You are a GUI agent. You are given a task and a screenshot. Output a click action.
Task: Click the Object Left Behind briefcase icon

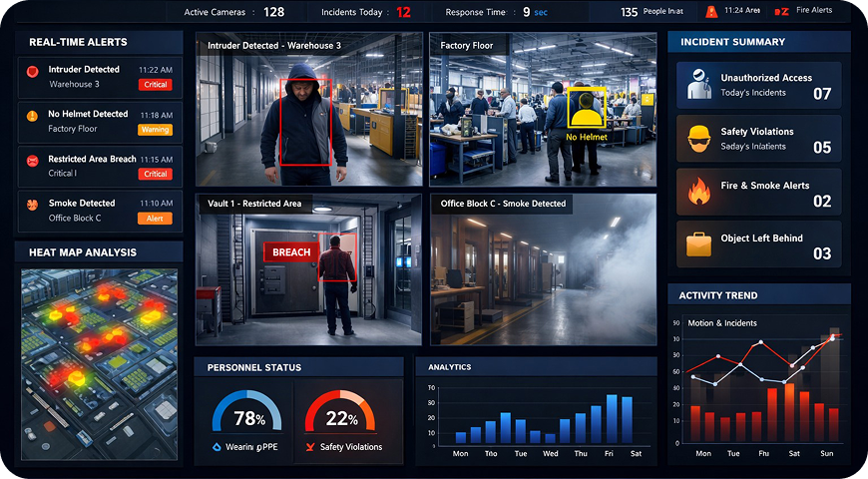click(x=698, y=245)
